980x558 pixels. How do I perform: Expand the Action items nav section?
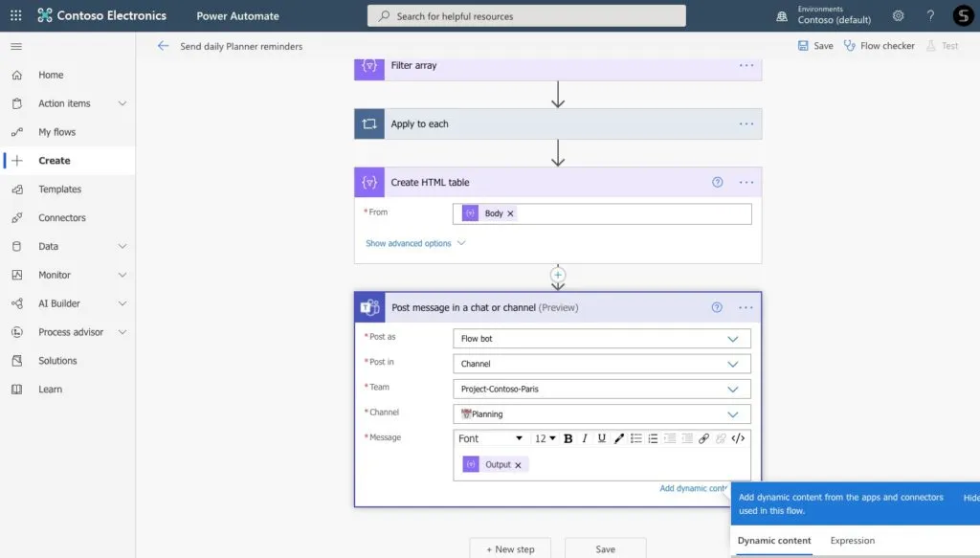tap(122, 103)
